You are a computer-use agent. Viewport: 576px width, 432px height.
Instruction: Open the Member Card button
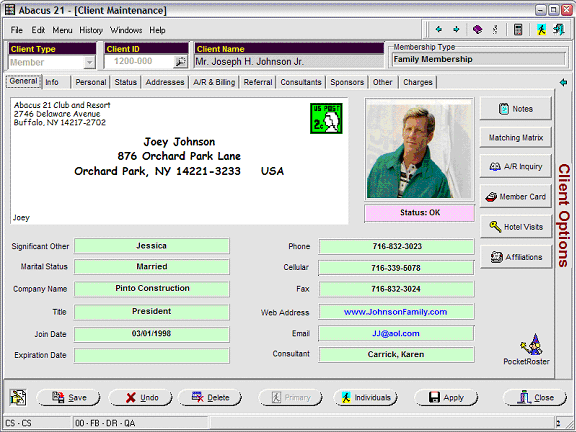[x=515, y=197]
